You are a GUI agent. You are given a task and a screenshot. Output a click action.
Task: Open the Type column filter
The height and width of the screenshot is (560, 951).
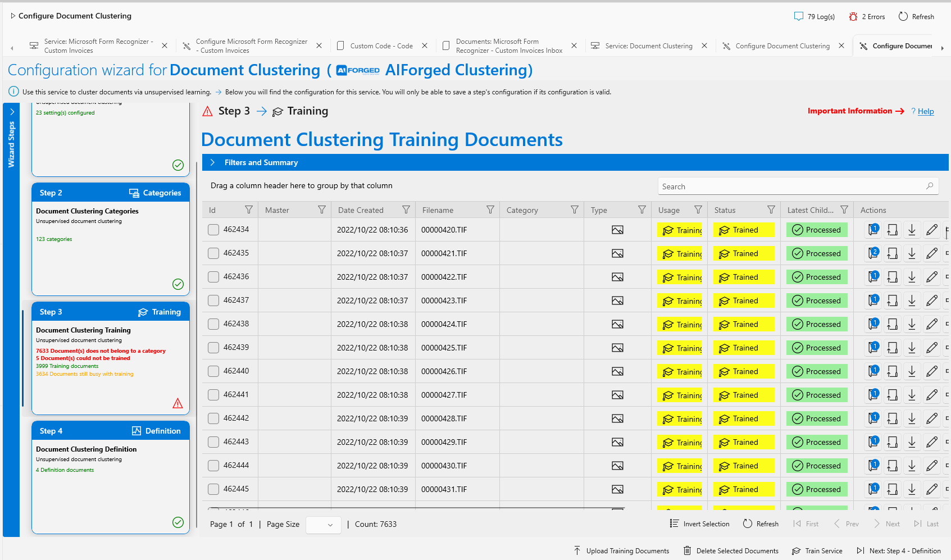tap(642, 210)
